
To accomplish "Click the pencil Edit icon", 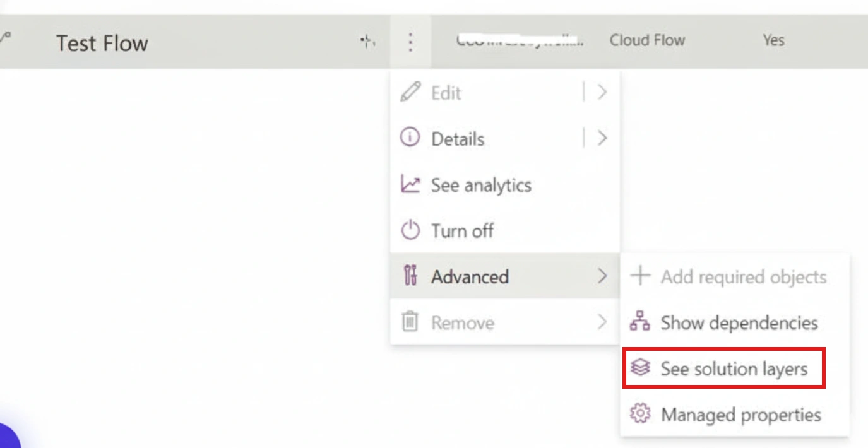I will click(x=410, y=92).
